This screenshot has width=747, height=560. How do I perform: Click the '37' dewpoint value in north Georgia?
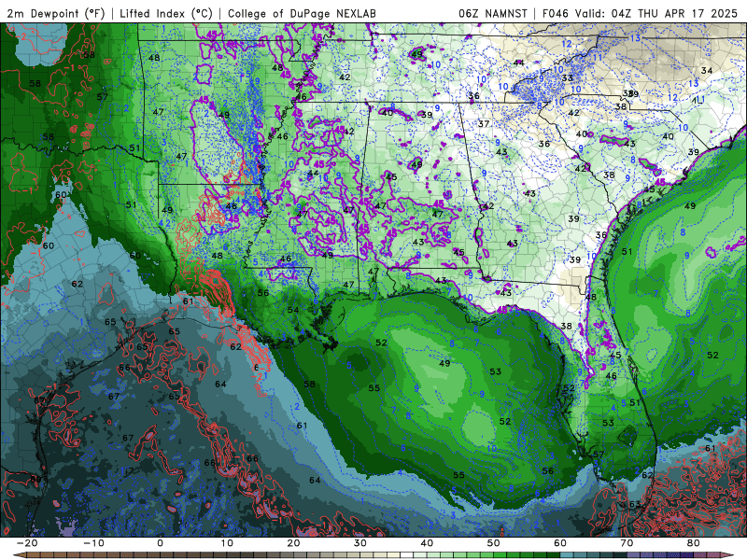(484, 124)
